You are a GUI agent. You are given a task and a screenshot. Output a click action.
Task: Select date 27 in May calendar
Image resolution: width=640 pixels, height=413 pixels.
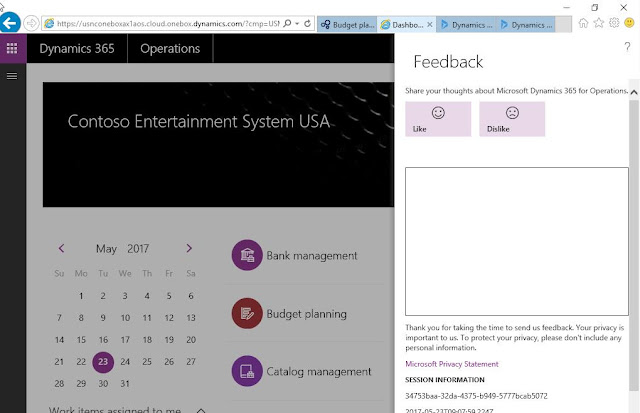click(191, 362)
